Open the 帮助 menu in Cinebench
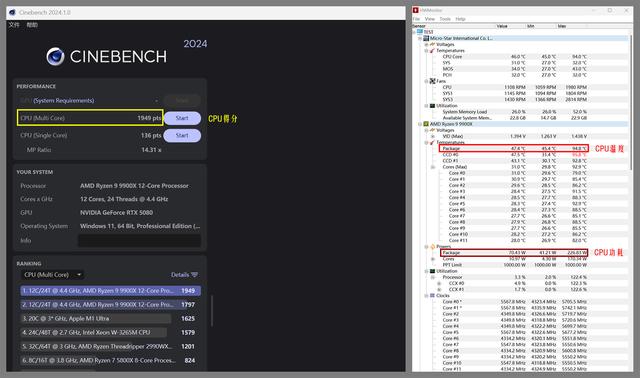 pyautogui.click(x=32, y=25)
